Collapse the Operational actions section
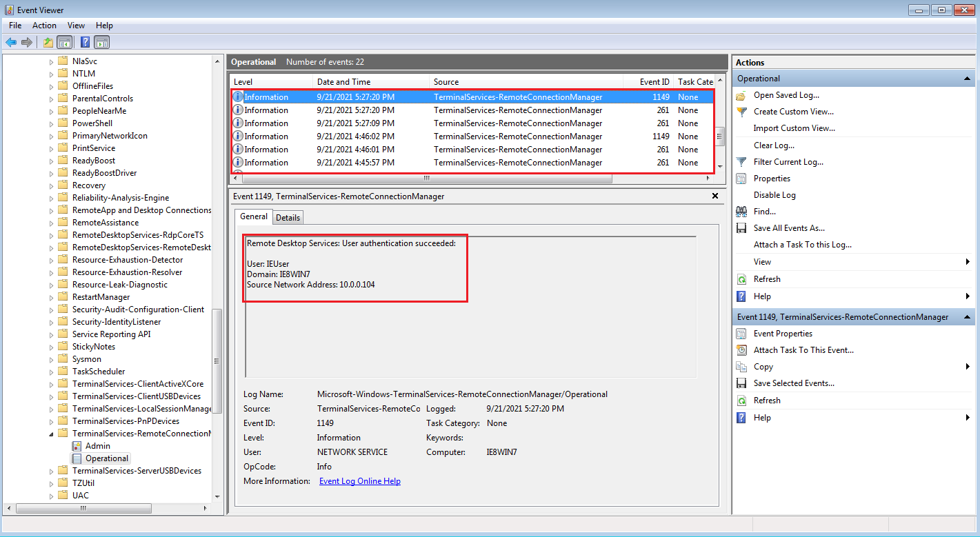This screenshot has width=980, height=537. tap(968, 79)
